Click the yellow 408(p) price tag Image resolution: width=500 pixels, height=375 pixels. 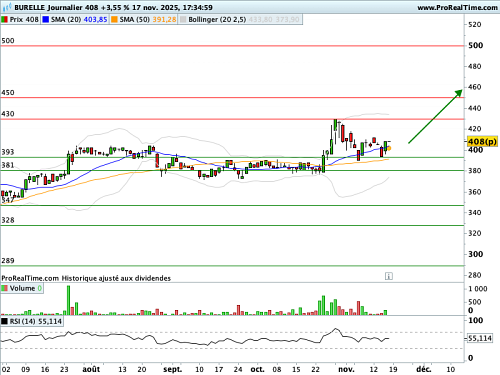482,142
